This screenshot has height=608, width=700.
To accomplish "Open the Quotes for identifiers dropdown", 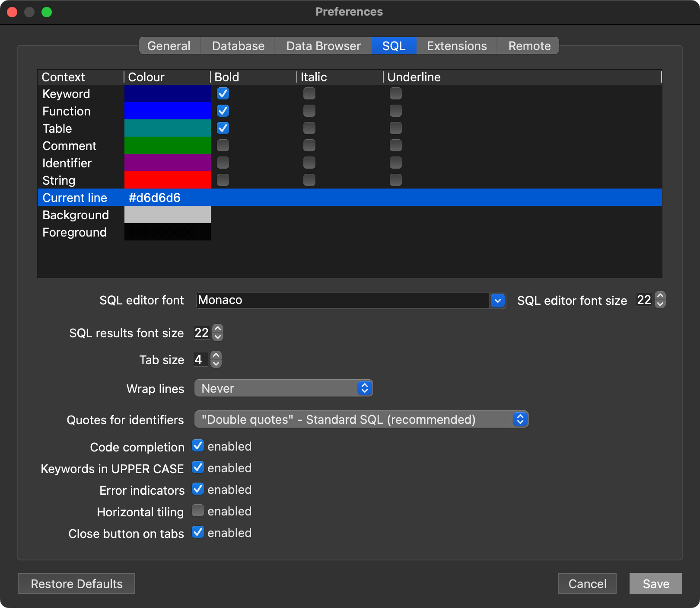I will [361, 419].
